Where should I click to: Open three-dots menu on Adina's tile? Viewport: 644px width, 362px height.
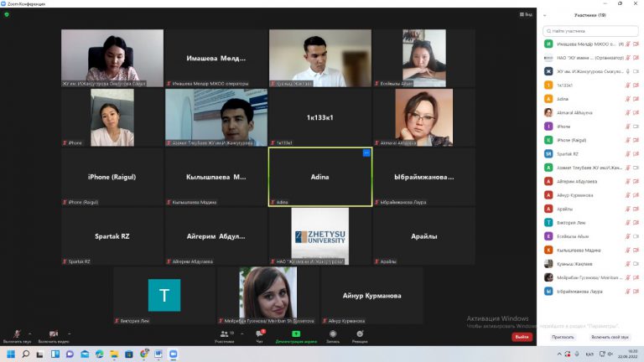pyautogui.click(x=366, y=153)
